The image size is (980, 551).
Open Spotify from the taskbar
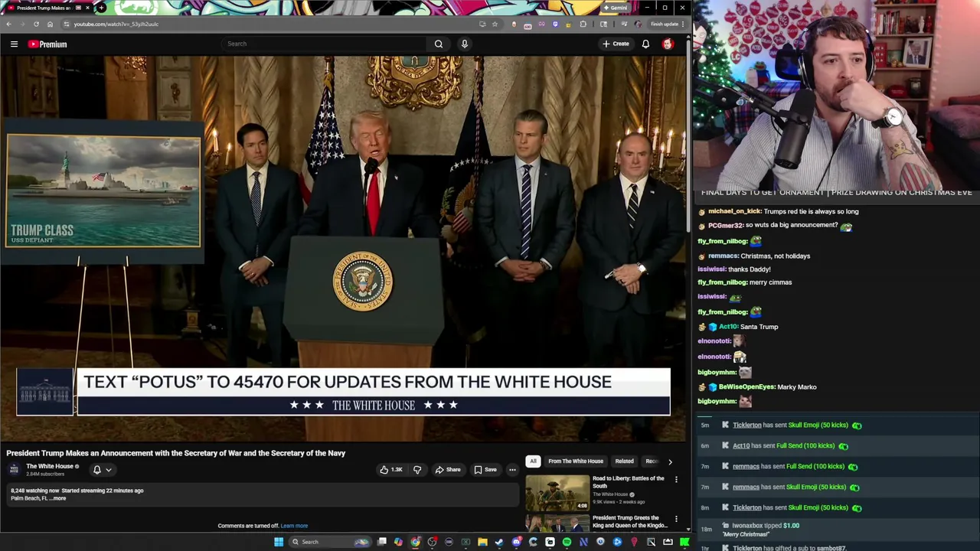click(x=567, y=542)
